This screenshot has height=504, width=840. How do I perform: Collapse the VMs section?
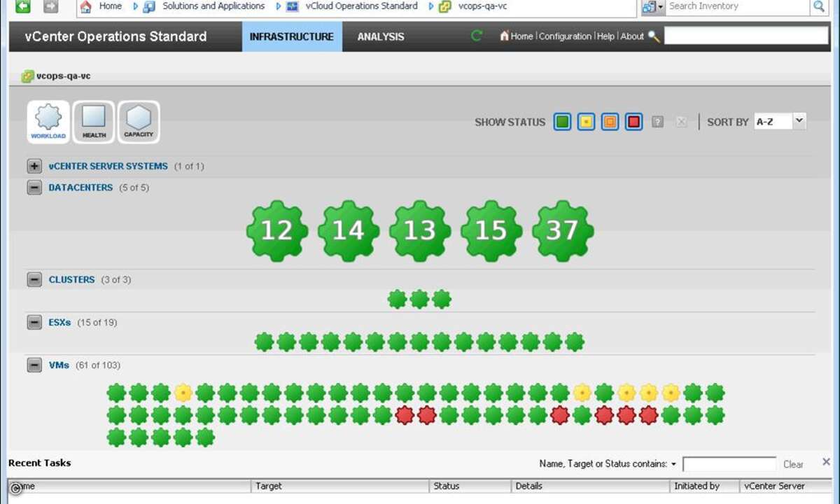pyautogui.click(x=34, y=365)
